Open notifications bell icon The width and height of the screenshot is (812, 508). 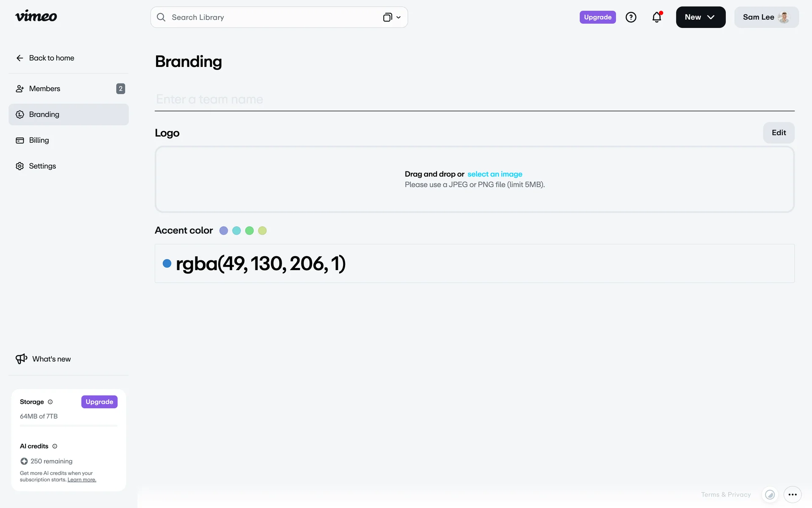click(656, 17)
